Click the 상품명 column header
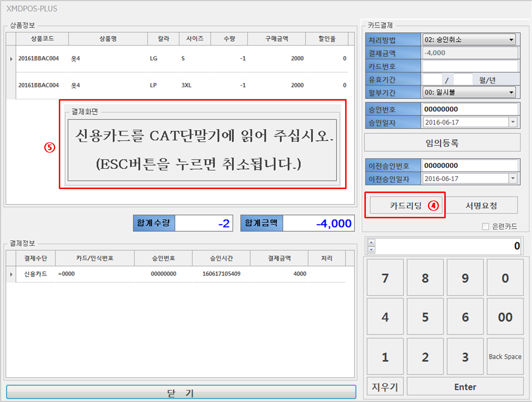This screenshot has height=402, width=532. coord(108,39)
